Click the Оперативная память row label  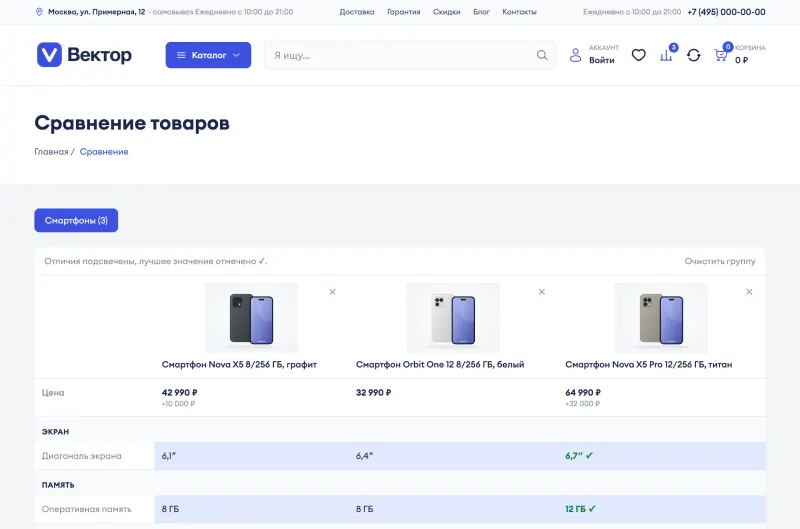point(87,509)
